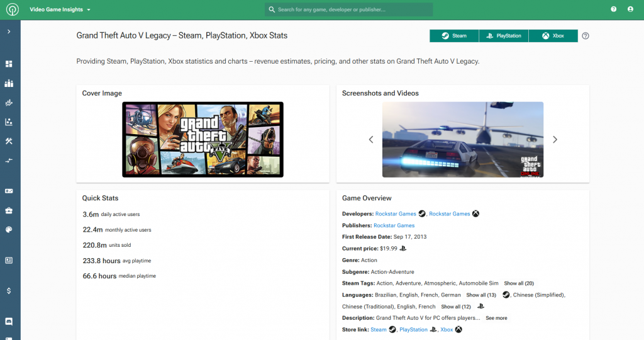Click Xbox icon beside Xbox store link

tap(458, 329)
